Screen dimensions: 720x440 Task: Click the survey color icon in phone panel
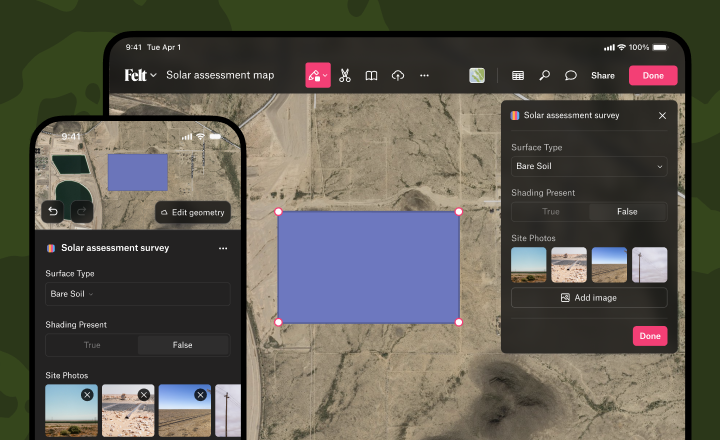point(51,248)
